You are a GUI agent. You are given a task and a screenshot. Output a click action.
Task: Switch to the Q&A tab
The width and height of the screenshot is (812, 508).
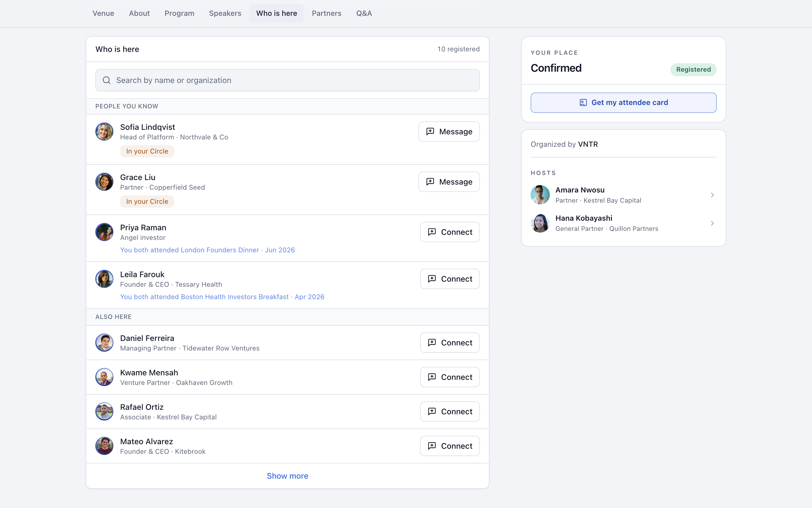[364, 14]
